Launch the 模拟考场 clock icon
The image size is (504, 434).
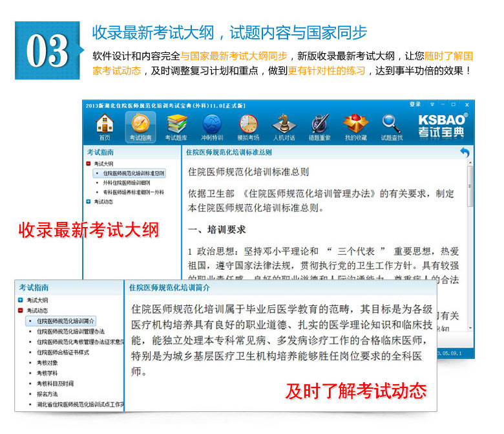[x=248, y=127]
